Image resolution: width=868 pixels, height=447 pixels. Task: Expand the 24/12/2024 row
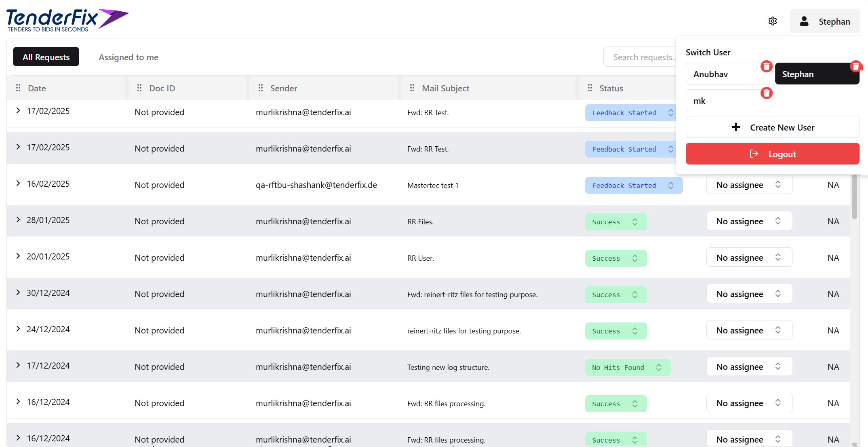(18, 329)
